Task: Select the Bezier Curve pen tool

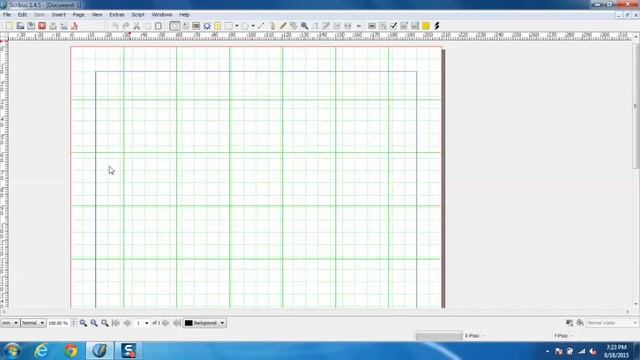Action: coord(272,26)
